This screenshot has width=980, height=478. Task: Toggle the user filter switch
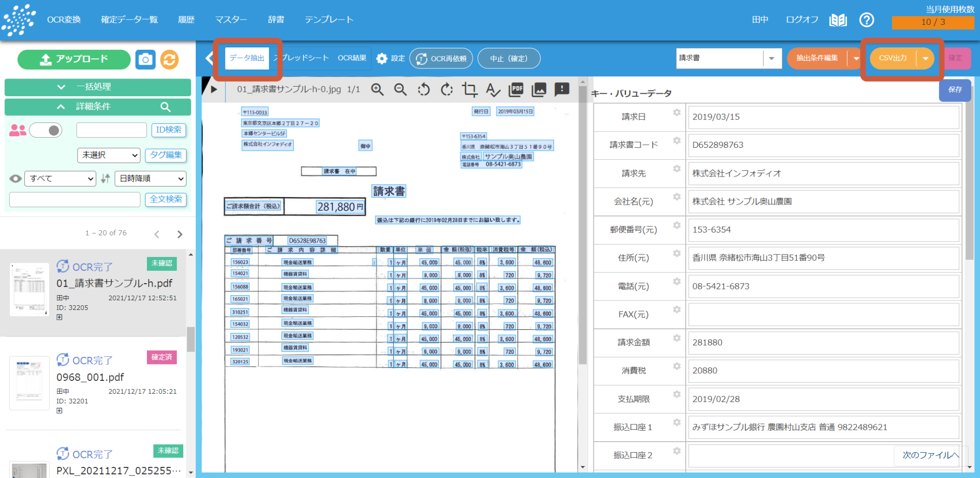46,130
